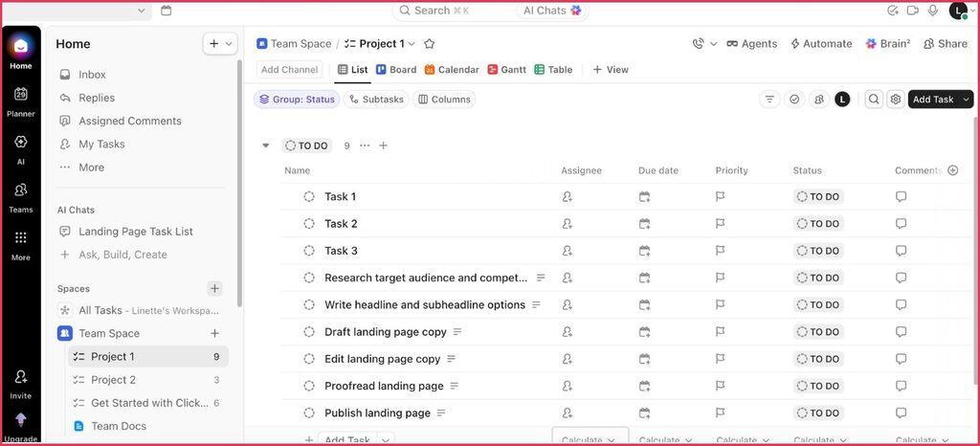Open the Columns selector

point(444,100)
